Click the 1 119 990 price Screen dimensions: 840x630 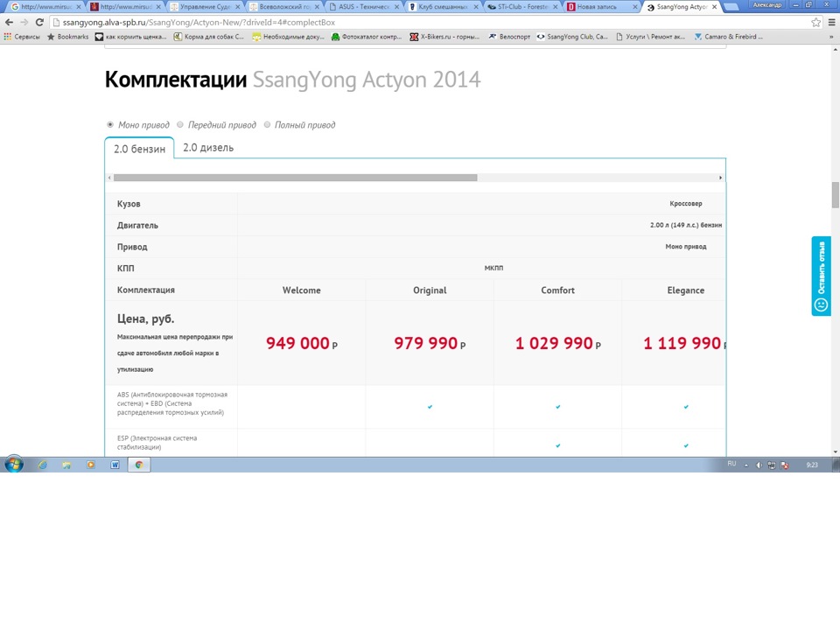pyautogui.click(x=684, y=343)
